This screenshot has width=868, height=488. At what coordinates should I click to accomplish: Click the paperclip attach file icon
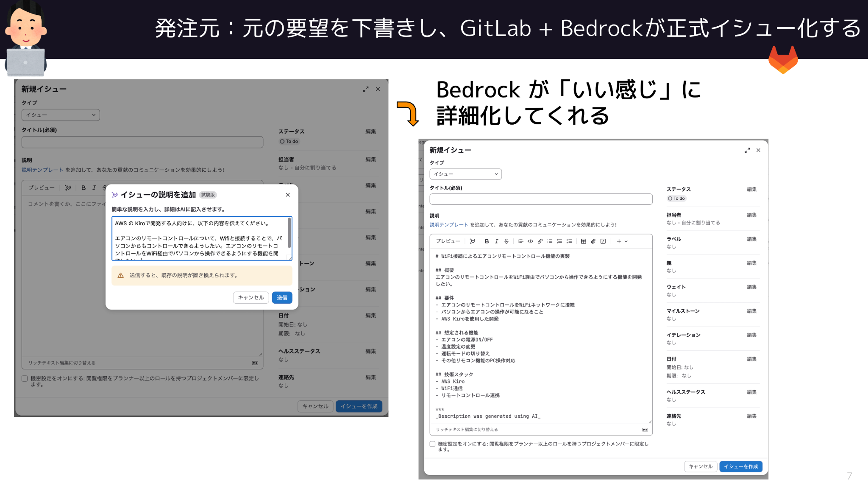click(593, 241)
